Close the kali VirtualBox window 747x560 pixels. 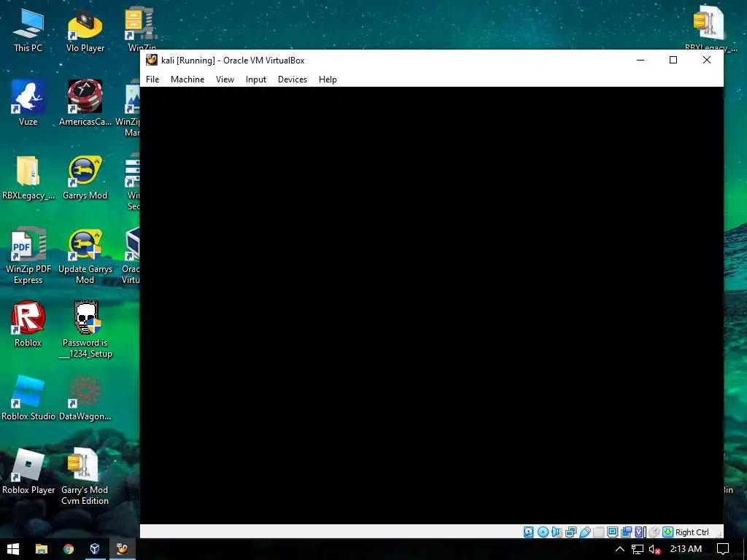[707, 60]
